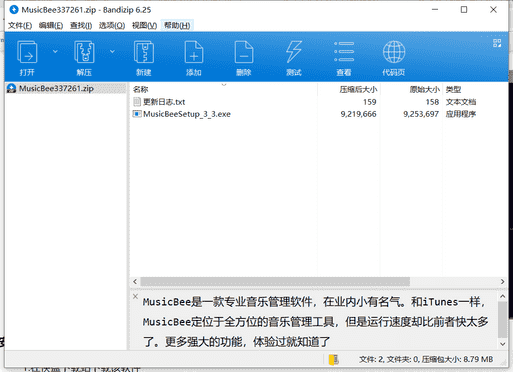The width and height of the screenshot is (513, 372).
Task: Click the 文本文档 type cell
Action: [x=461, y=102]
